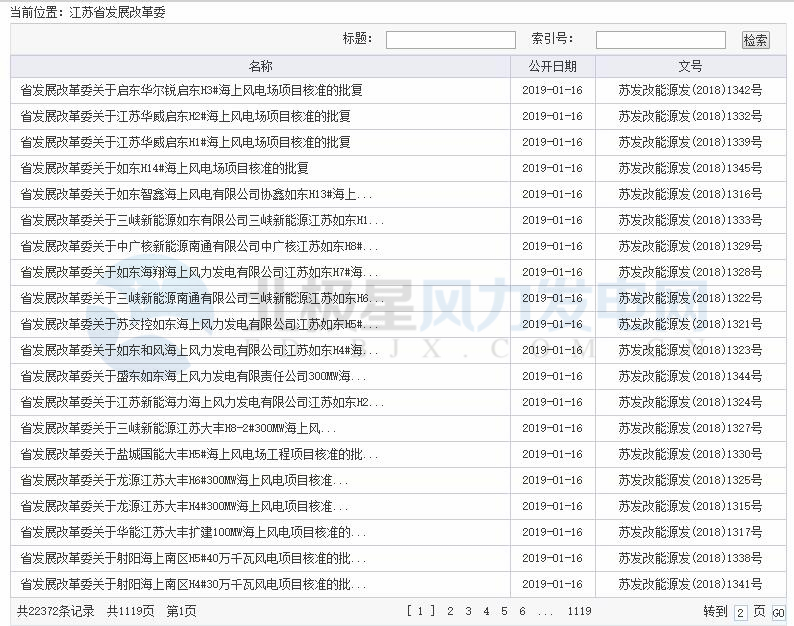Click the page number jump input box
The image size is (794, 626).
pyautogui.click(x=740, y=613)
